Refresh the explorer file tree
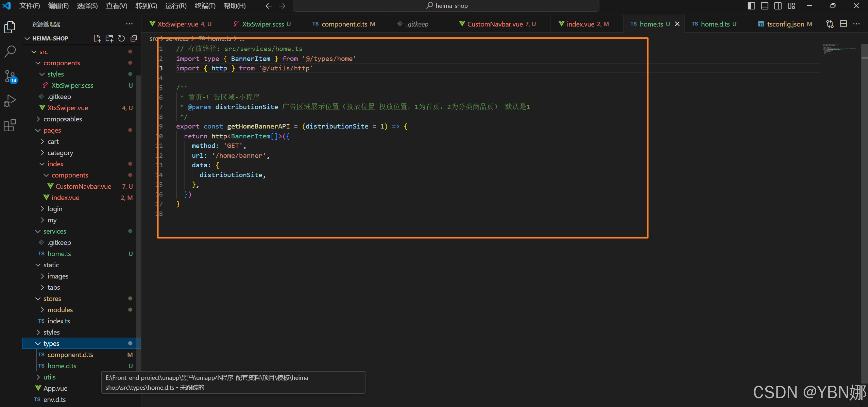868x407 pixels. pyautogui.click(x=121, y=38)
